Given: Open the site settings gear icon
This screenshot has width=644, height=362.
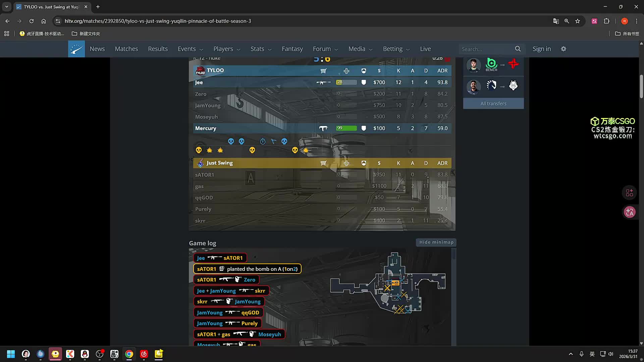Looking at the screenshot, I should click(563, 49).
